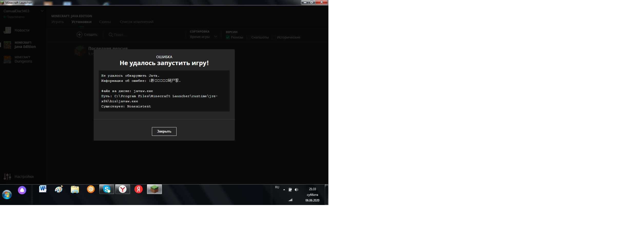Switch to the Установки tab
The height and width of the screenshot is (245, 644).
click(x=82, y=22)
